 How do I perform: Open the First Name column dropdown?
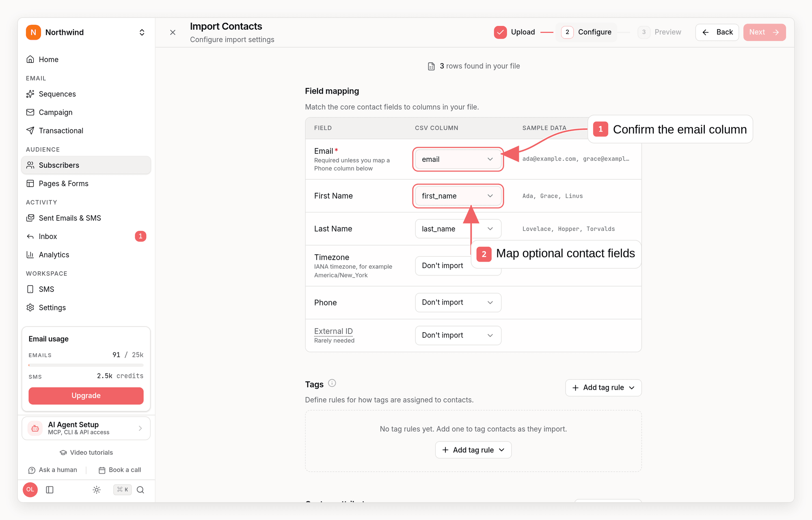[458, 196]
